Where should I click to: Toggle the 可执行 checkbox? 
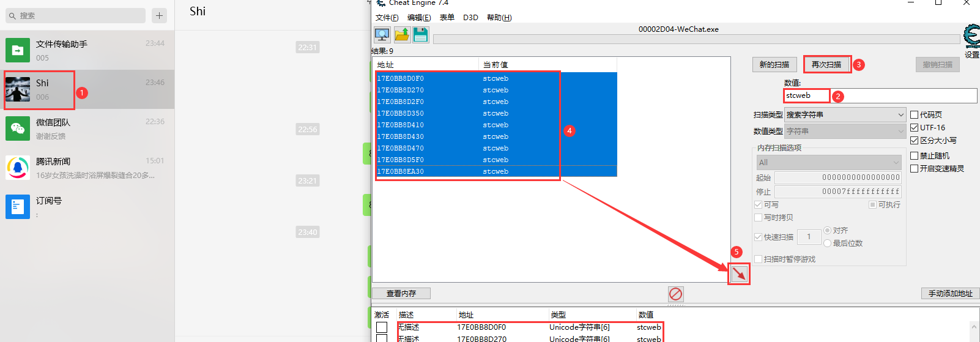point(873,204)
